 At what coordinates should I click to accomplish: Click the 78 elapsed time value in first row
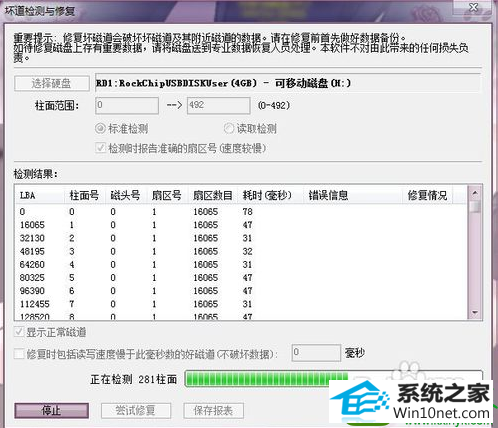click(248, 212)
